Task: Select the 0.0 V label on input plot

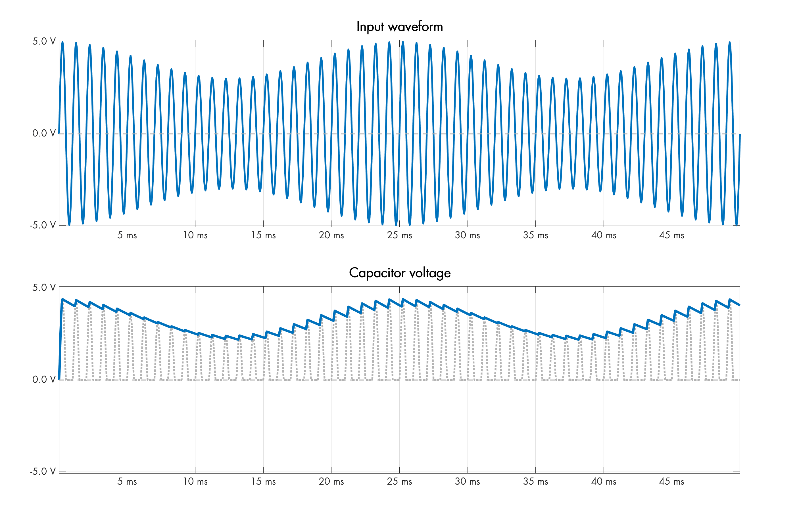Action: coord(44,133)
